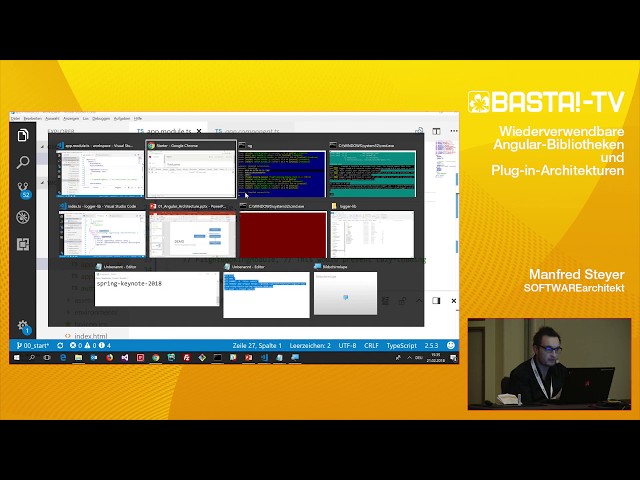
Task: Open File Explorer from the taskbar
Action: [x=78, y=358]
